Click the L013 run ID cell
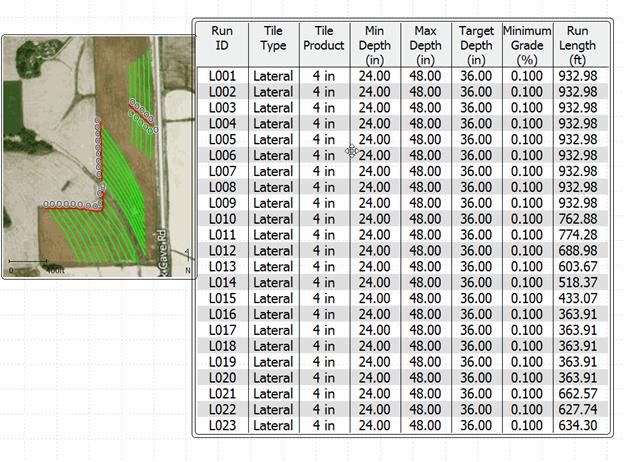 [x=222, y=267]
